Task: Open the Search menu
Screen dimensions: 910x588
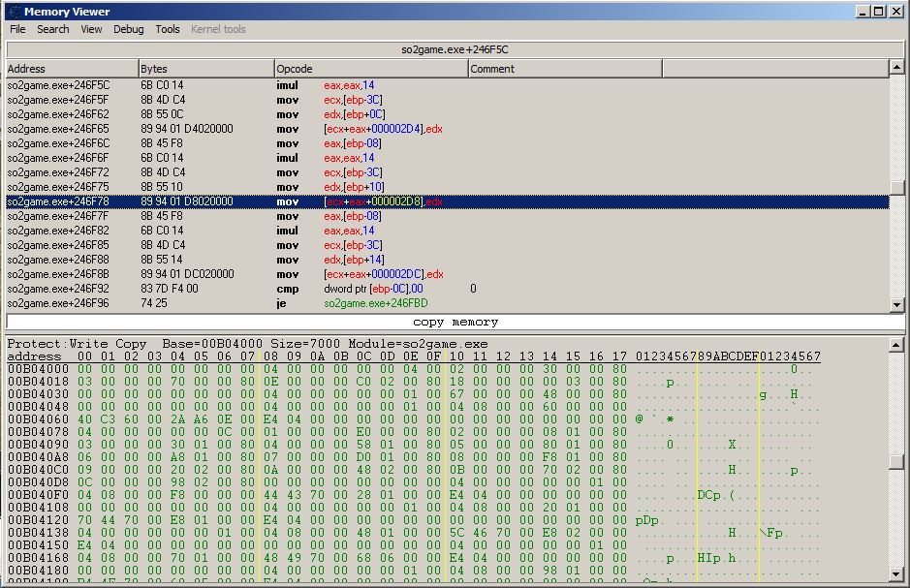Action: point(53,29)
